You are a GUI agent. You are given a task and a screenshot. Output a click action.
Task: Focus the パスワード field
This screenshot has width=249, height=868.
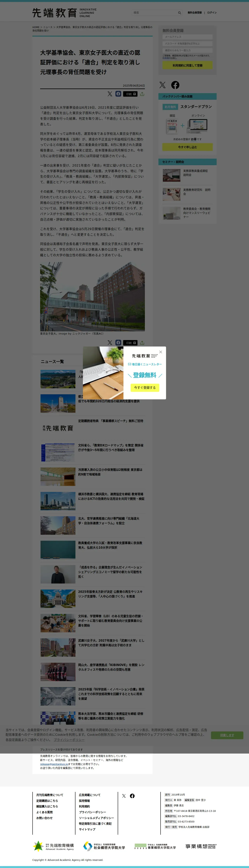[x=187, y=43]
